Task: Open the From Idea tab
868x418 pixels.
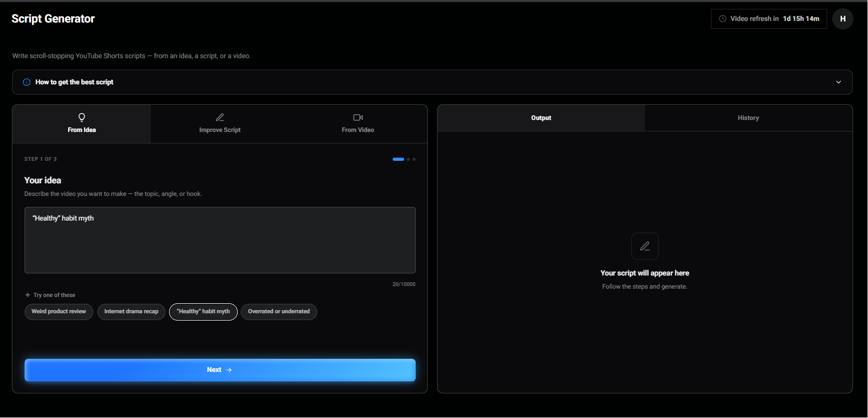Action: [x=82, y=124]
